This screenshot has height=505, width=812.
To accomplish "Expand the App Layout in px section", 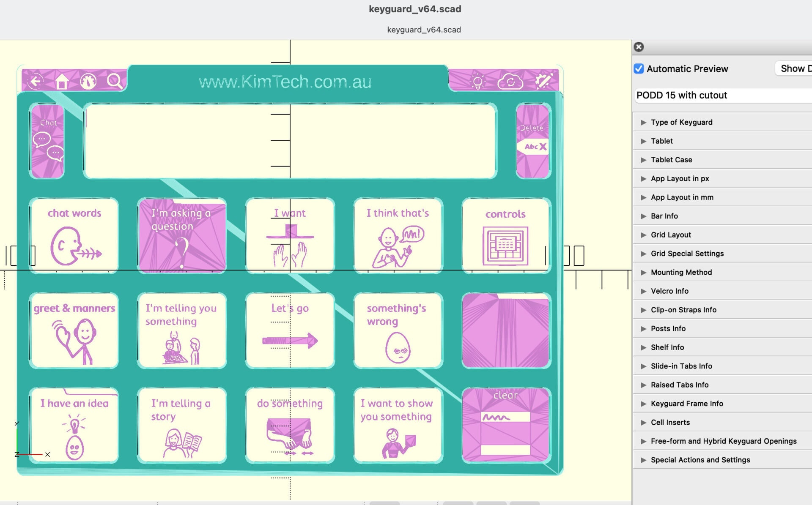I will [x=723, y=178].
